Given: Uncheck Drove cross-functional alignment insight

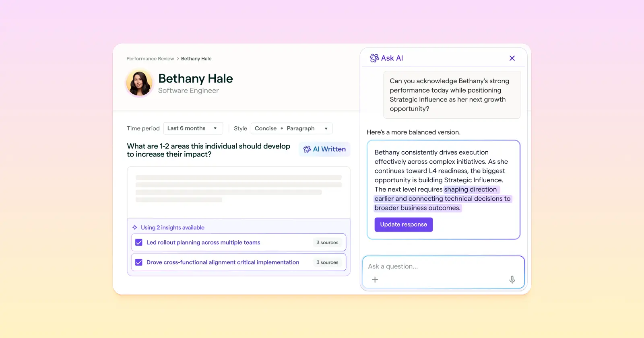Looking at the screenshot, I should point(139,262).
